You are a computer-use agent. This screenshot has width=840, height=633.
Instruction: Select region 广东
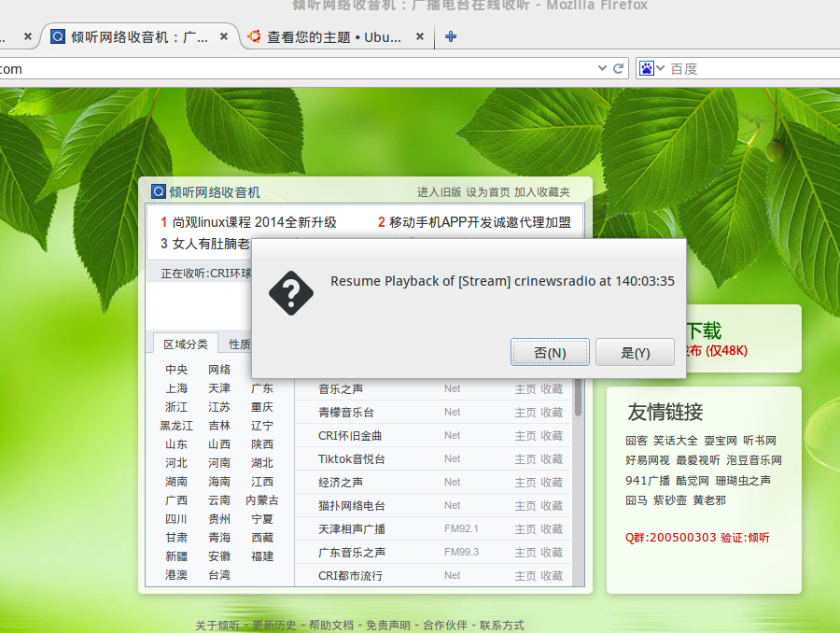click(262, 388)
